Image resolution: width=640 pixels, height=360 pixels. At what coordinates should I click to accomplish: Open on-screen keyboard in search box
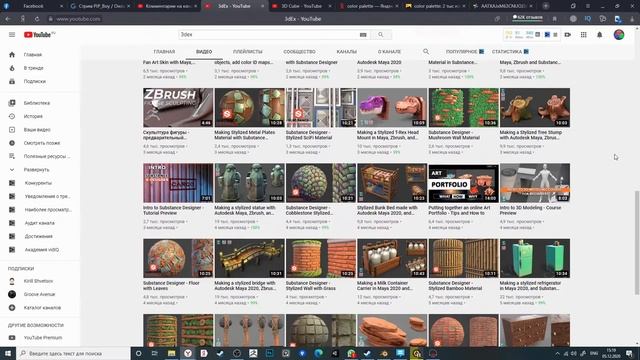[x=363, y=35]
